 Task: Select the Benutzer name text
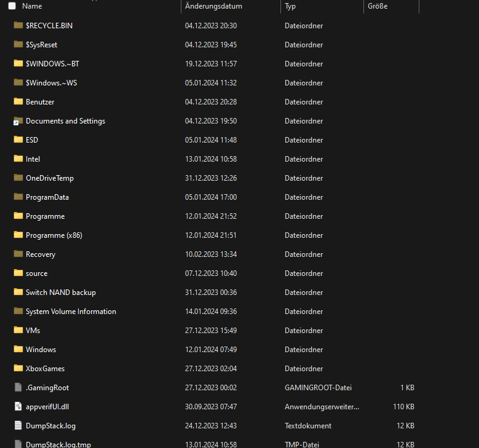point(40,102)
